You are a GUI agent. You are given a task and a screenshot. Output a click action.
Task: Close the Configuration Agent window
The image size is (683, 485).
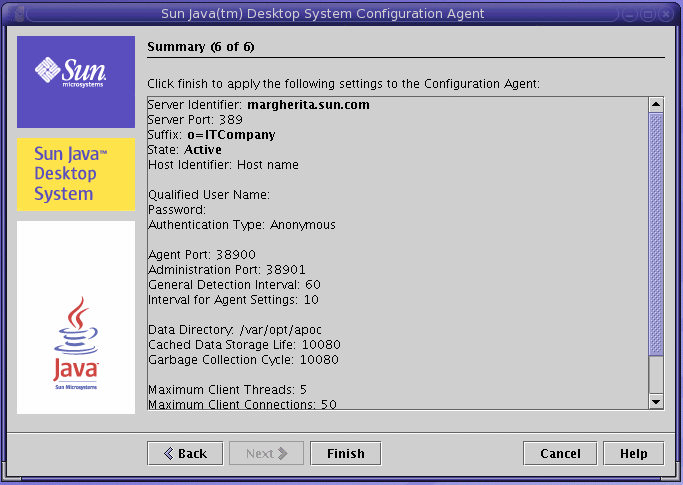(666, 14)
